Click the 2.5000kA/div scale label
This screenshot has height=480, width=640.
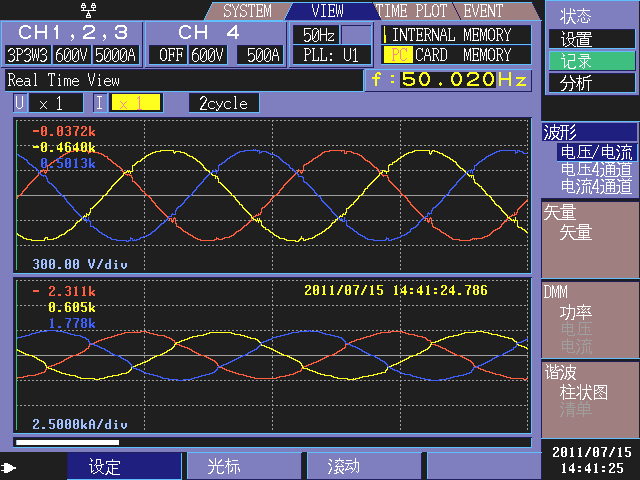point(80,424)
